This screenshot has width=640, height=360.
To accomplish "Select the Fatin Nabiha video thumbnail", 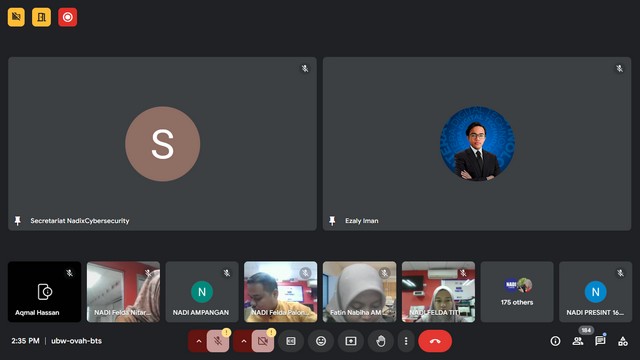I will point(359,292).
